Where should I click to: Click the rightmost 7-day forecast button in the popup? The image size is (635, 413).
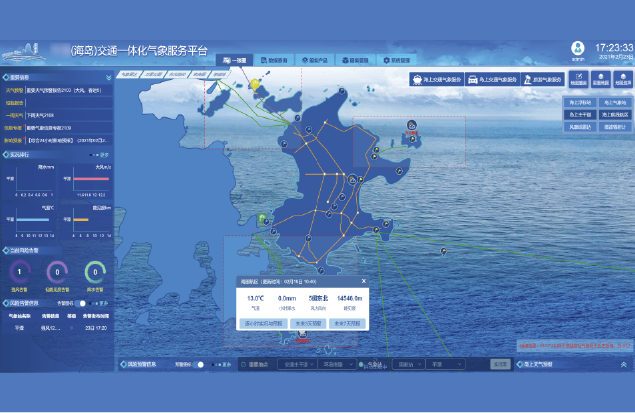pyautogui.click(x=347, y=324)
